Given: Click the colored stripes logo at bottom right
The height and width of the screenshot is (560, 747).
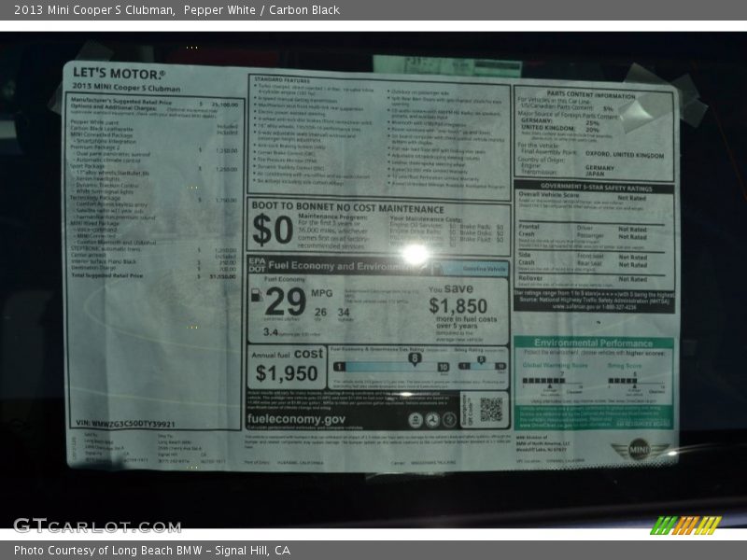Looking at the screenshot, I should click(x=686, y=525).
